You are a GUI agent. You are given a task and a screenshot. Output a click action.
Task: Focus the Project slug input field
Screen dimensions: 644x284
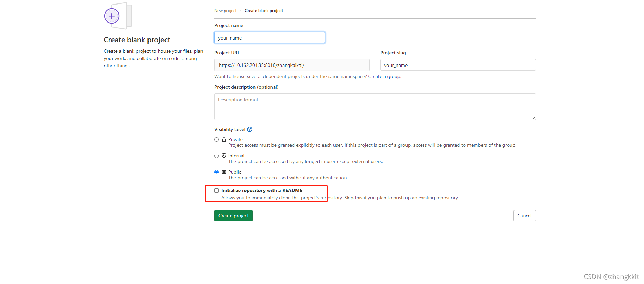[458, 65]
